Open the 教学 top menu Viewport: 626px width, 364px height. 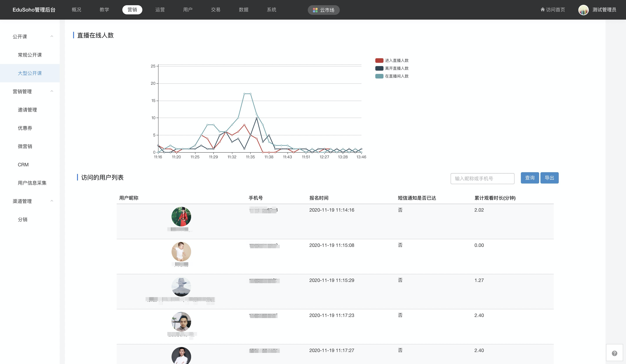104,10
